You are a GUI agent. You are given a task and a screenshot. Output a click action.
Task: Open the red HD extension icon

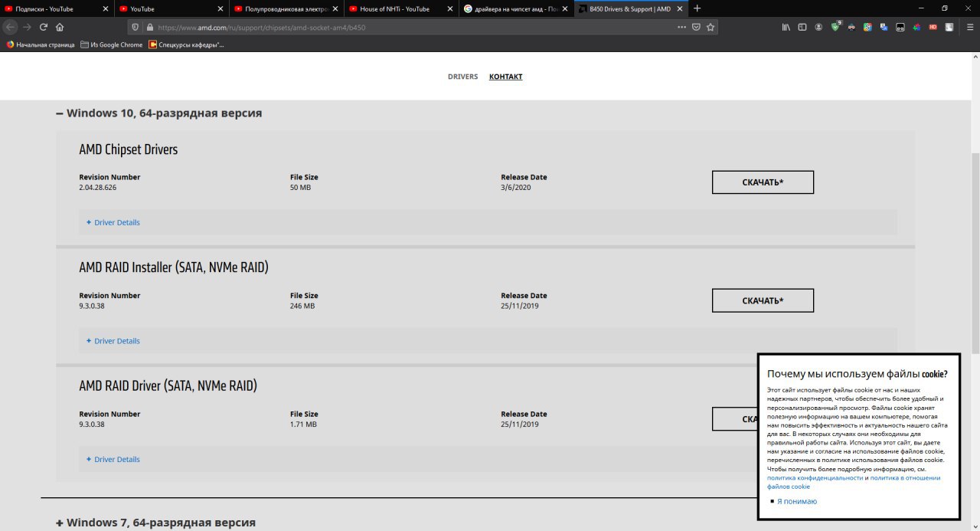coord(933,27)
